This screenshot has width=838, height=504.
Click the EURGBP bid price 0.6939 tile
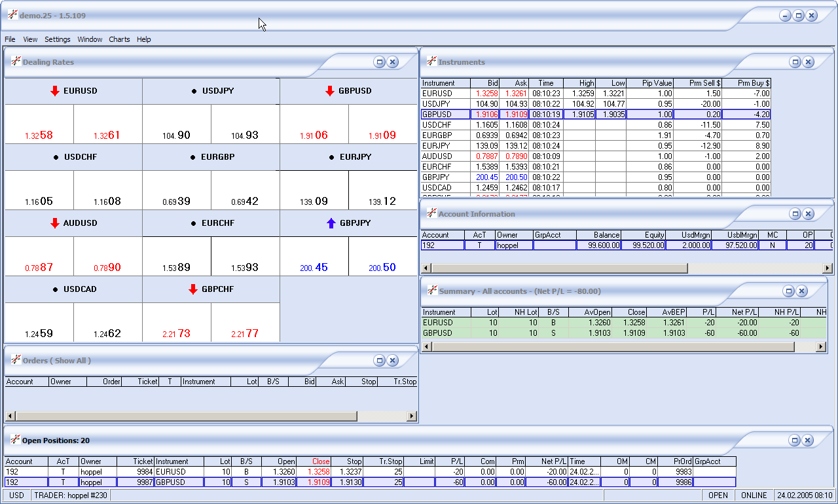coord(176,190)
